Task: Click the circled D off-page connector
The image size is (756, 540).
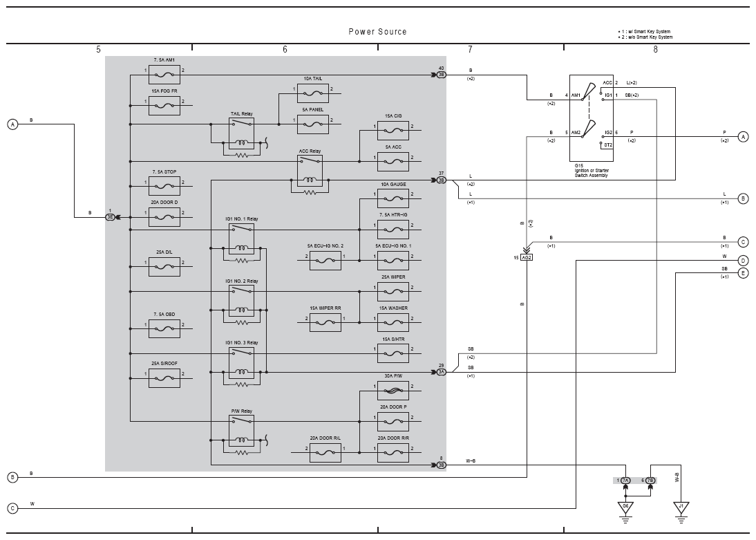Action: point(743,261)
